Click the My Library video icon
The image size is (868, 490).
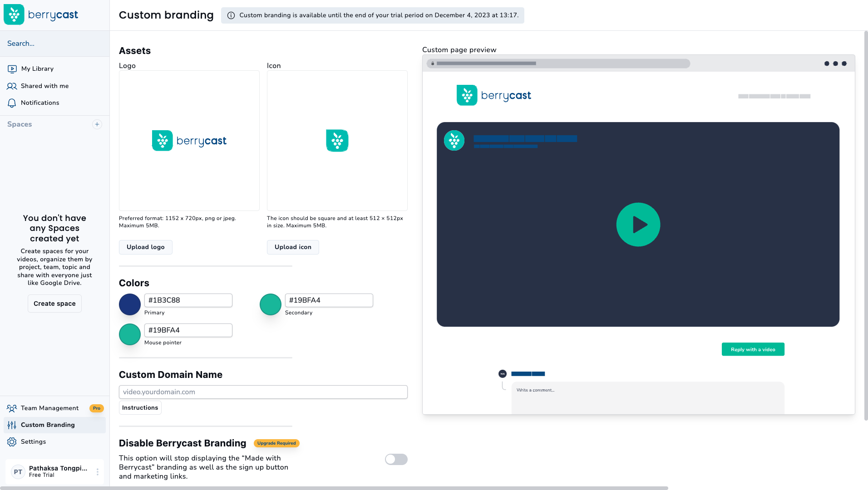[12, 69]
